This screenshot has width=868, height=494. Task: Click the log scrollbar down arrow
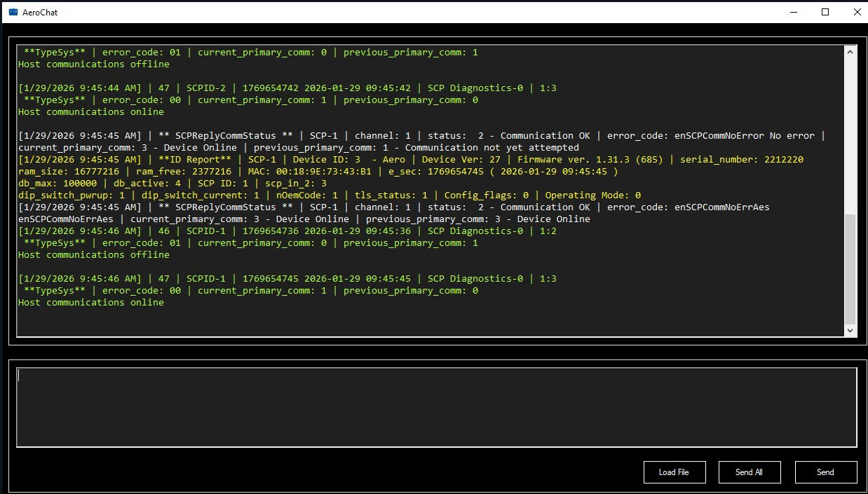[850, 331]
